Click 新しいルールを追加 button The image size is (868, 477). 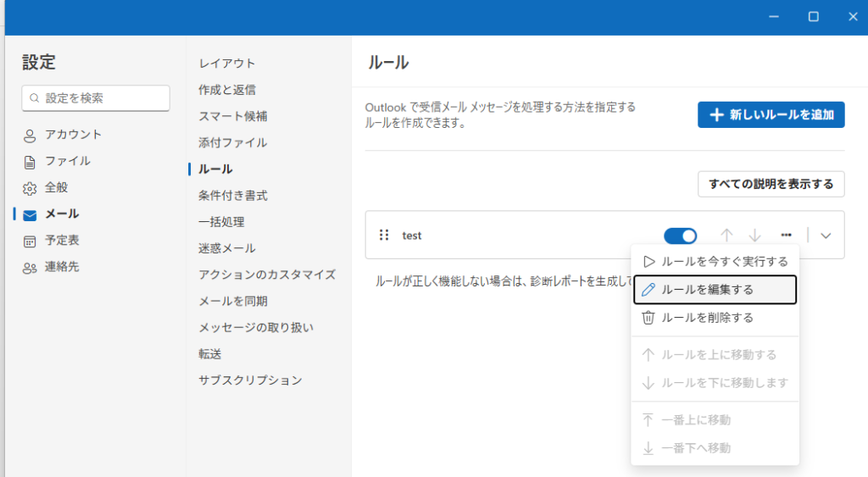tap(771, 114)
